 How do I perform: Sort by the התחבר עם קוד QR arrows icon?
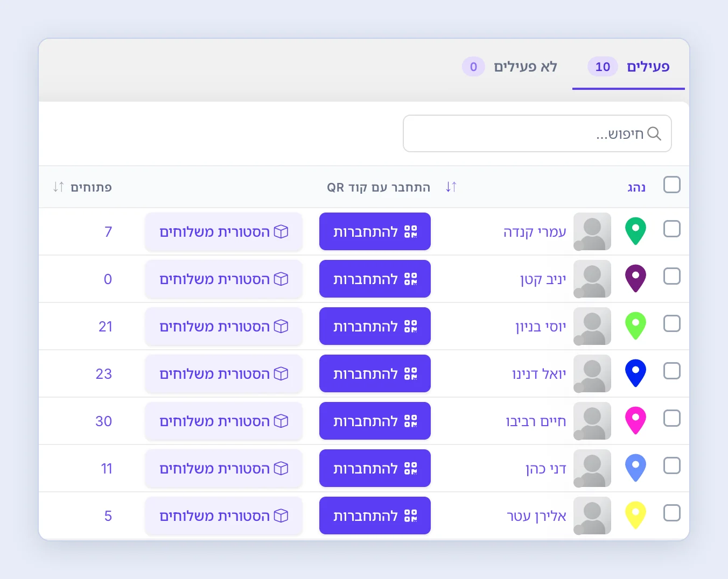(x=451, y=187)
